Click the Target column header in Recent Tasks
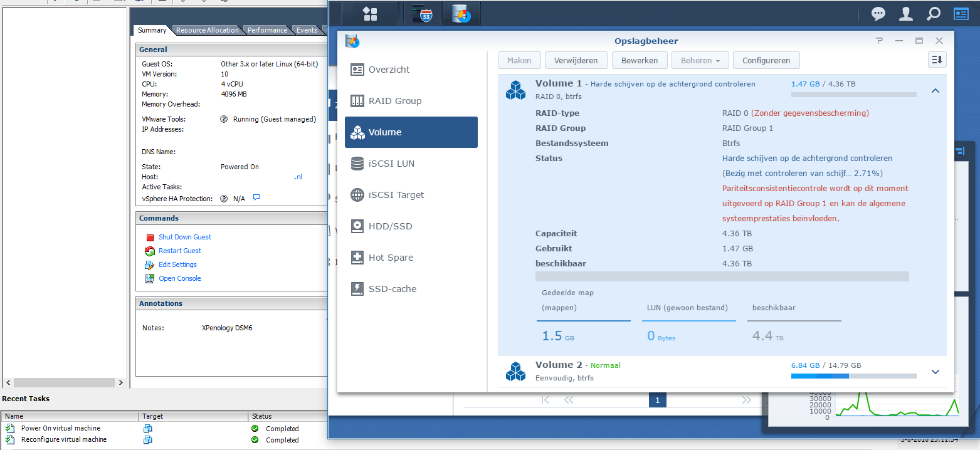 [x=193, y=416]
